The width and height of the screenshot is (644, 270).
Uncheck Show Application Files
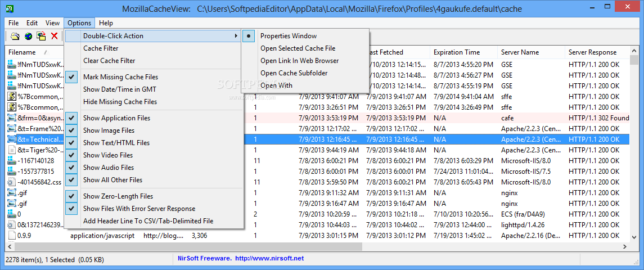tap(154, 118)
